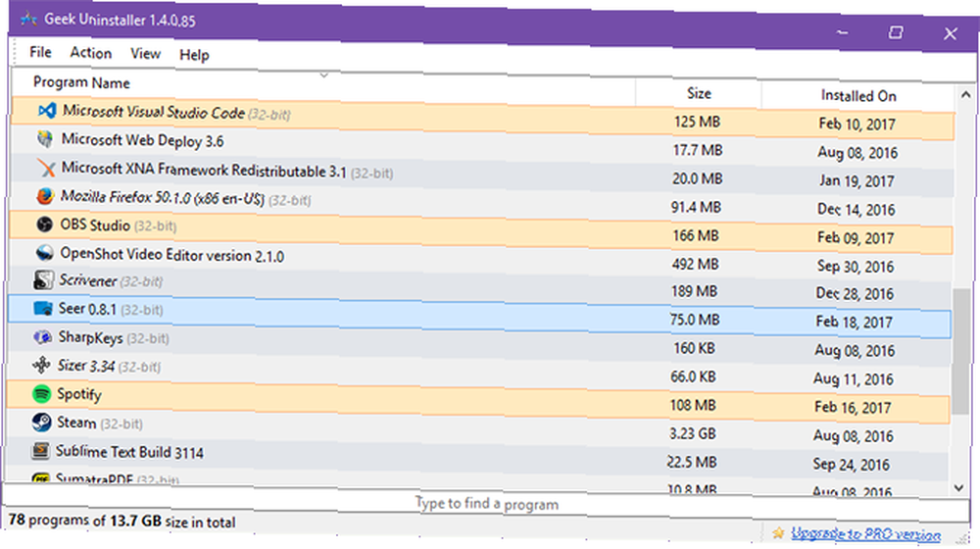Viewport: 980px width, 549px height.
Task: Click the Feb 18, 2017 date cell
Action: coord(854,322)
